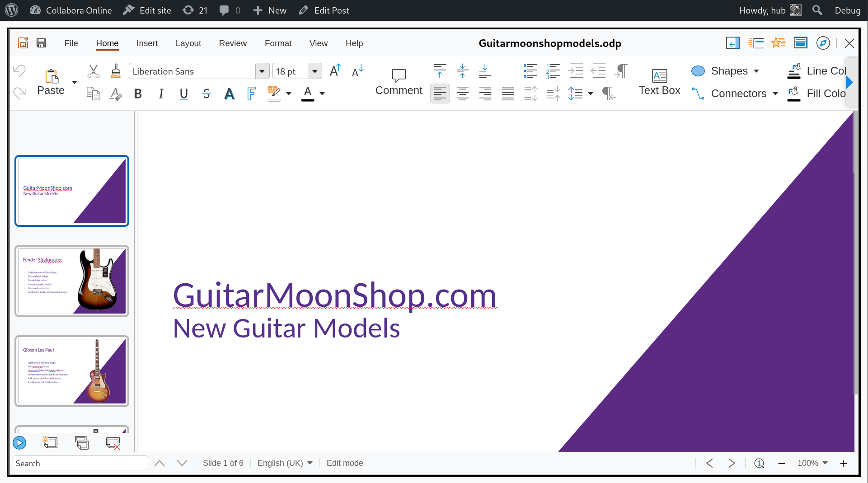The image size is (868, 483).
Task: Add a new slide
Action: point(50,443)
